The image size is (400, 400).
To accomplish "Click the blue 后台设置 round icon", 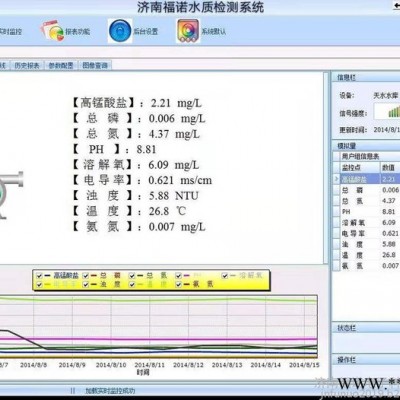I will (x=120, y=31).
